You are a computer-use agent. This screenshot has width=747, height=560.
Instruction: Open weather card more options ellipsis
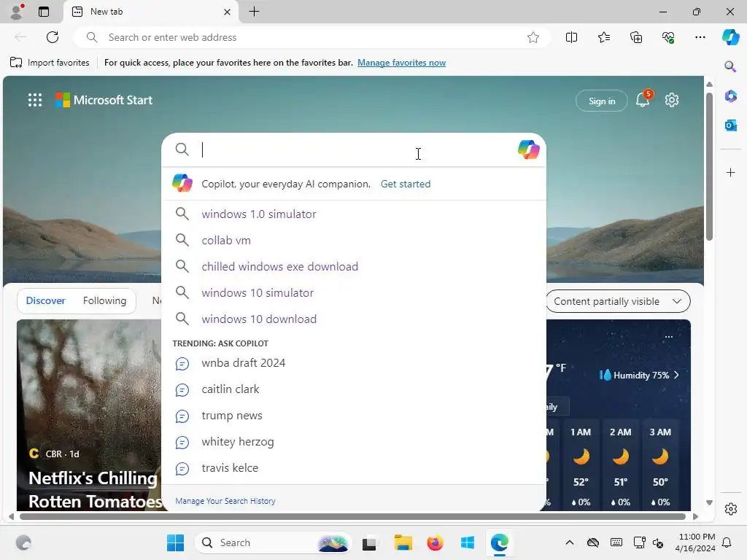(669, 337)
